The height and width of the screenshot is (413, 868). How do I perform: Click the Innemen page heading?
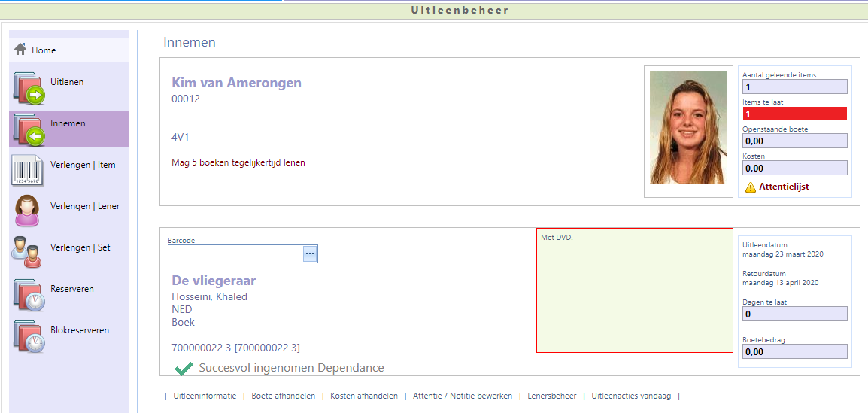[190, 43]
